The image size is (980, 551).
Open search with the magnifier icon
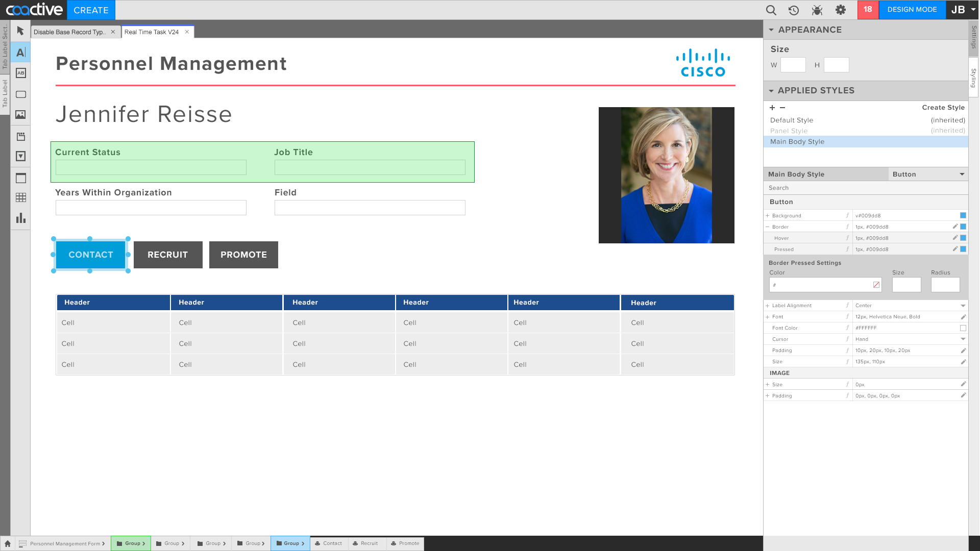(x=771, y=10)
